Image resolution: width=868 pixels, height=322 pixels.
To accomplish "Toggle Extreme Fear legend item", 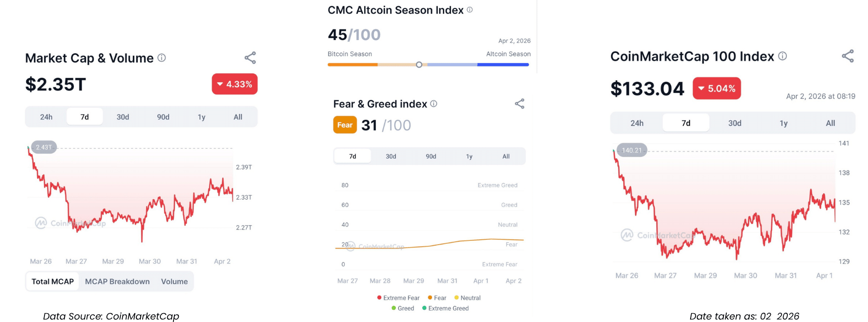I will [x=398, y=298].
